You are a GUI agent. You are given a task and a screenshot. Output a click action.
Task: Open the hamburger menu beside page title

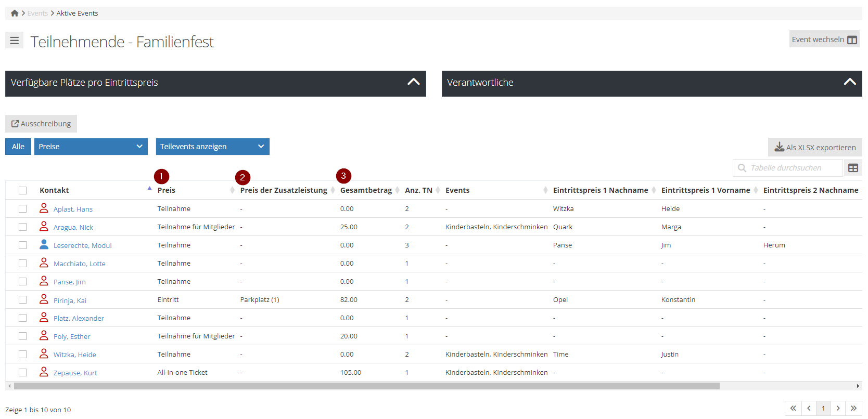click(15, 41)
